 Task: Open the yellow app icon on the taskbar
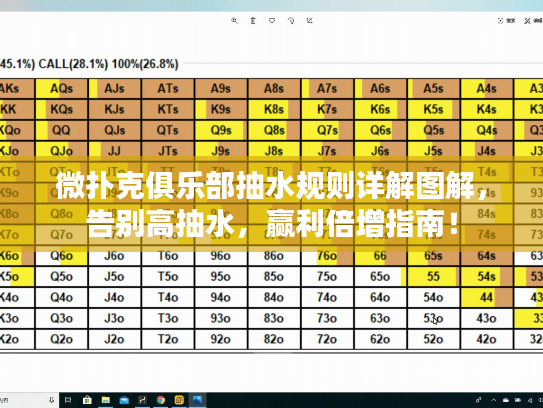(179, 400)
